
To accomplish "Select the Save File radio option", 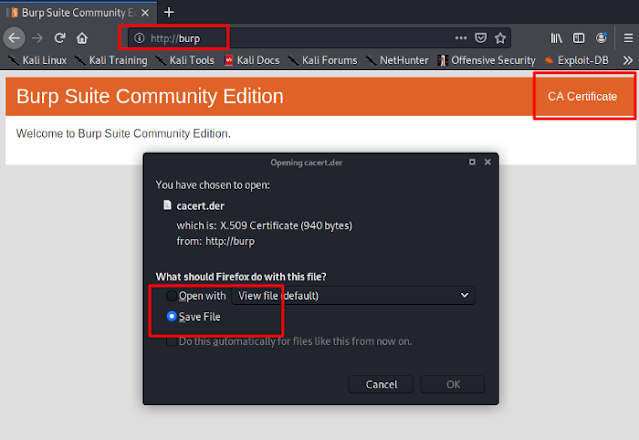I will point(172,317).
